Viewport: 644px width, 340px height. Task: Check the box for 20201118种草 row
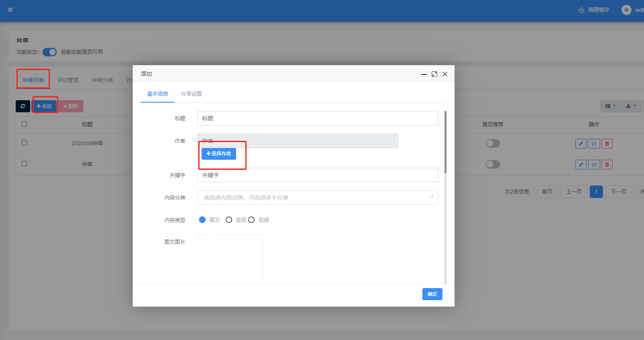click(x=25, y=143)
